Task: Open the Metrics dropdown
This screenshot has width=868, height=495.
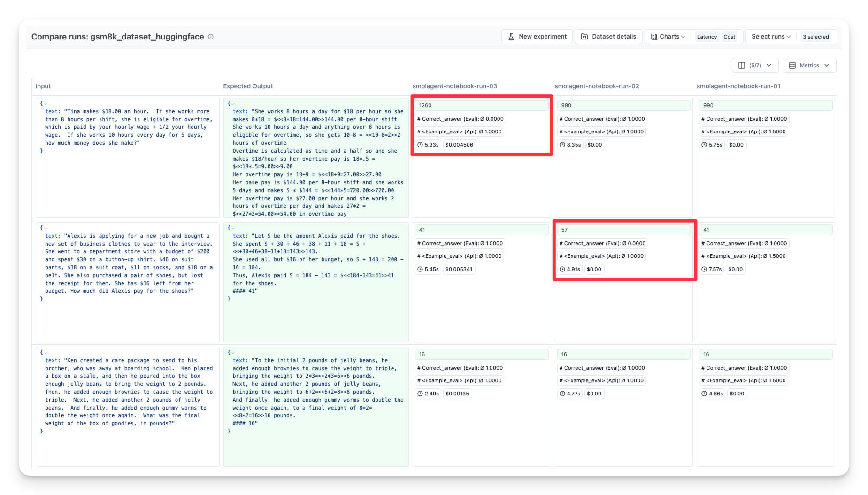Action: click(809, 65)
